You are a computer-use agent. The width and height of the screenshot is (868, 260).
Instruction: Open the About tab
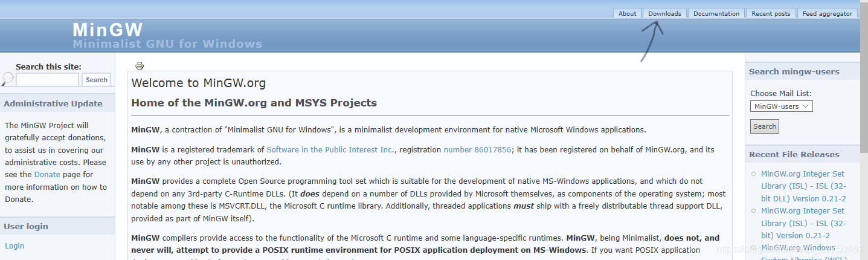click(627, 13)
